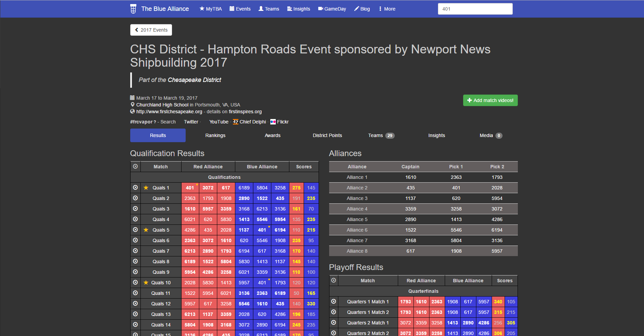Toggle the star next to Quals 10
This screenshot has height=336, width=644.
[x=146, y=283]
